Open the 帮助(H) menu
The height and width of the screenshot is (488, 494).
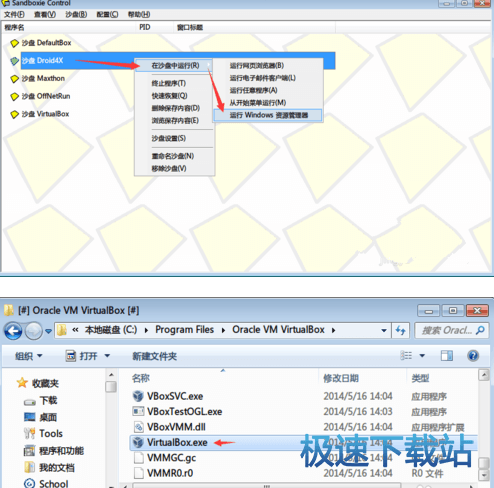click(x=139, y=15)
